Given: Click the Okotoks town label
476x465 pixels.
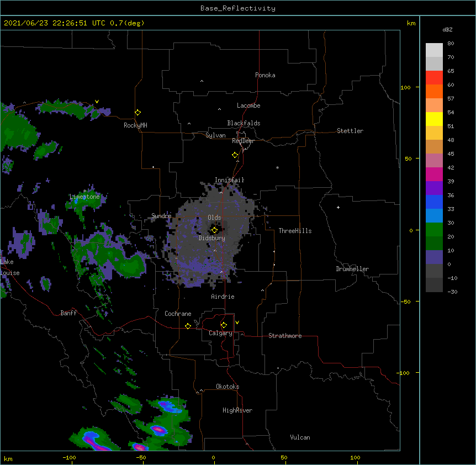Looking at the screenshot, I should pos(228,387).
